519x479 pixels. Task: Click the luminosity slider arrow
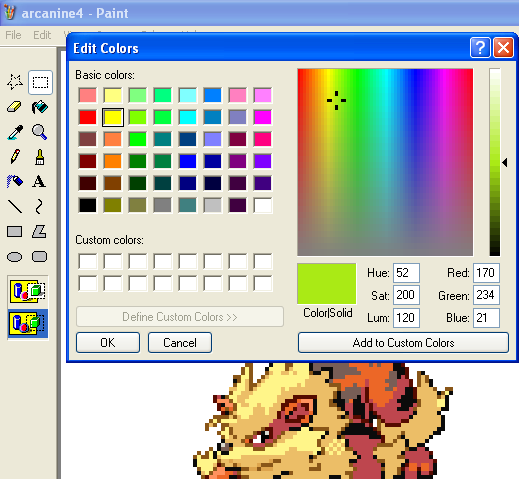pyautogui.click(x=505, y=163)
